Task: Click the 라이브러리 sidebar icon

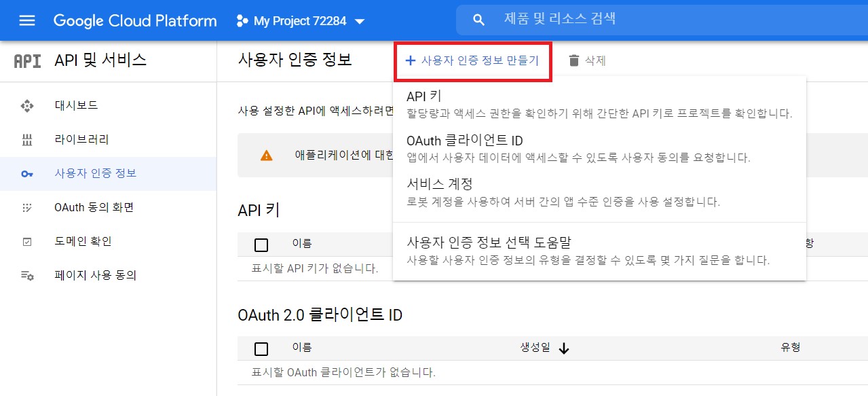Action: tap(27, 140)
